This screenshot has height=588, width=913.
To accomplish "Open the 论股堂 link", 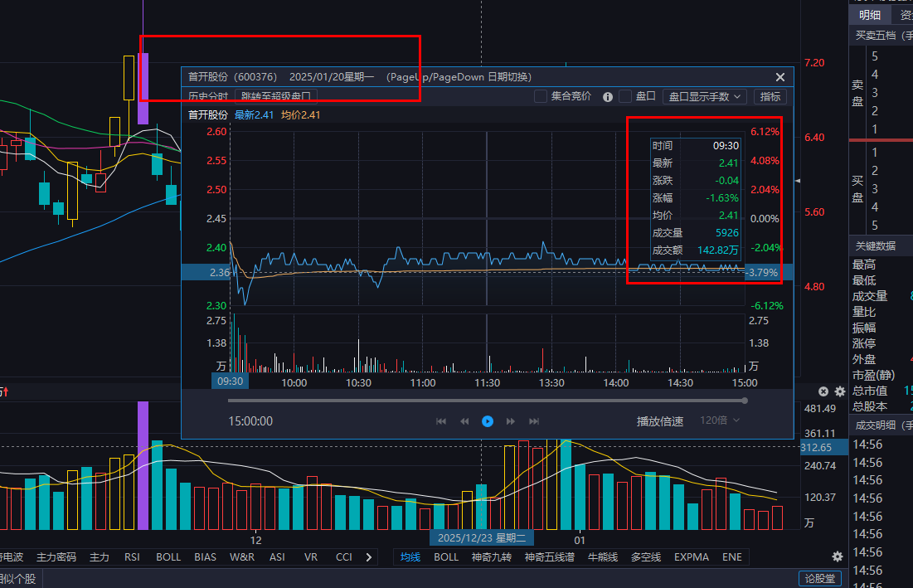I will 819,578.
